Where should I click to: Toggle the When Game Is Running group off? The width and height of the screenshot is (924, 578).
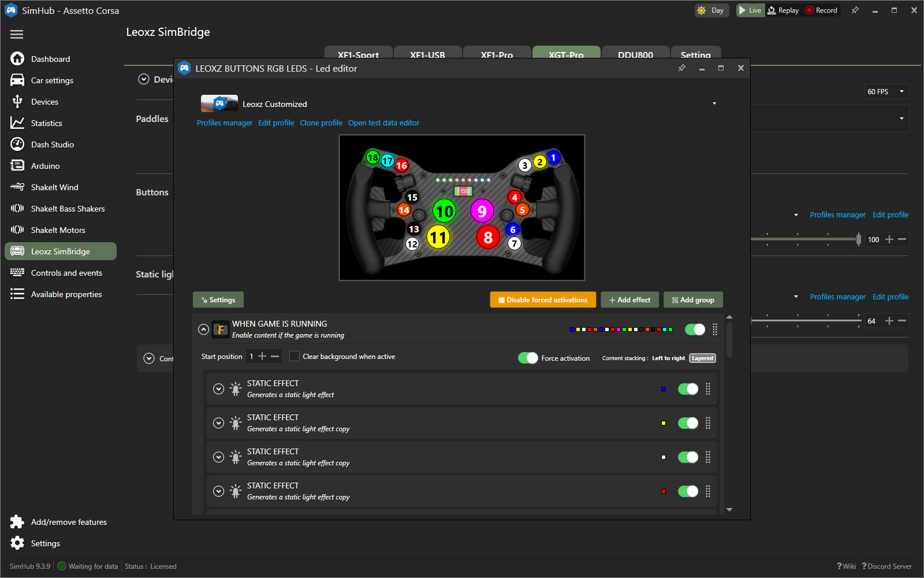click(695, 329)
